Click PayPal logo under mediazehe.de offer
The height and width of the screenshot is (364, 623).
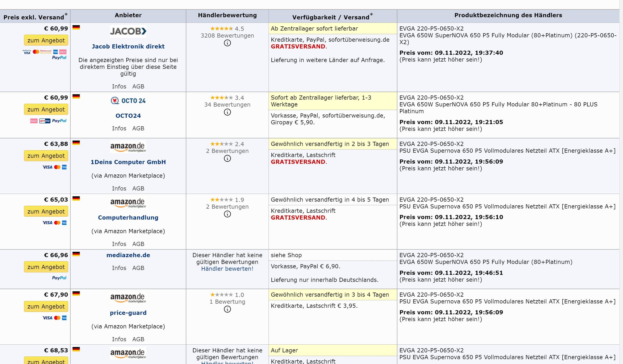(x=59, y=278)
